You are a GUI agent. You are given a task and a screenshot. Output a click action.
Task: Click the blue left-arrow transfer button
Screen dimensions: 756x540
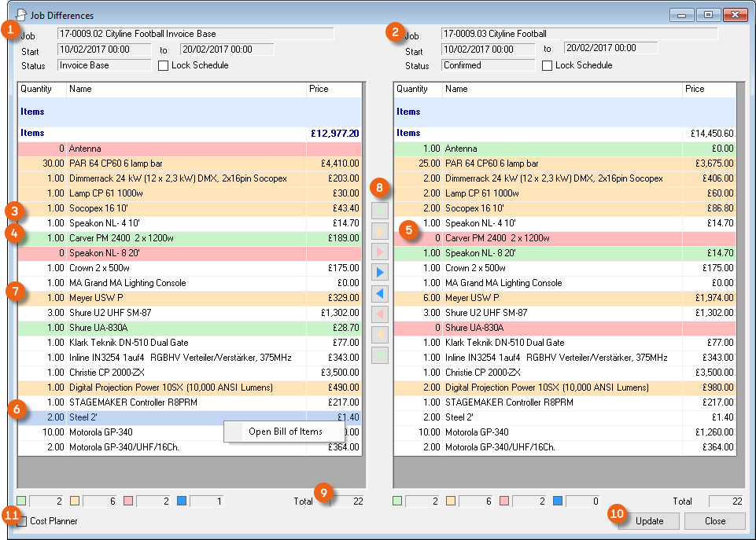tap(379, 293)
